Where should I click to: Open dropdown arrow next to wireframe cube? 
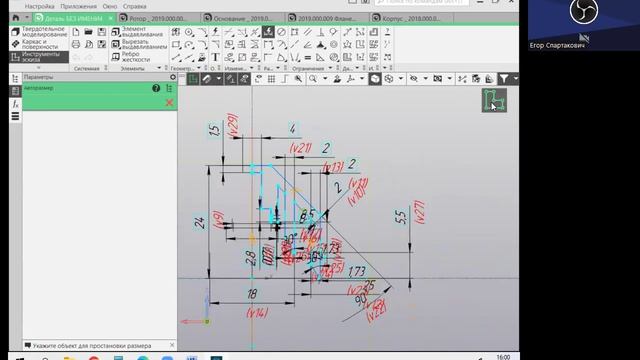click(x=401, y=79)
